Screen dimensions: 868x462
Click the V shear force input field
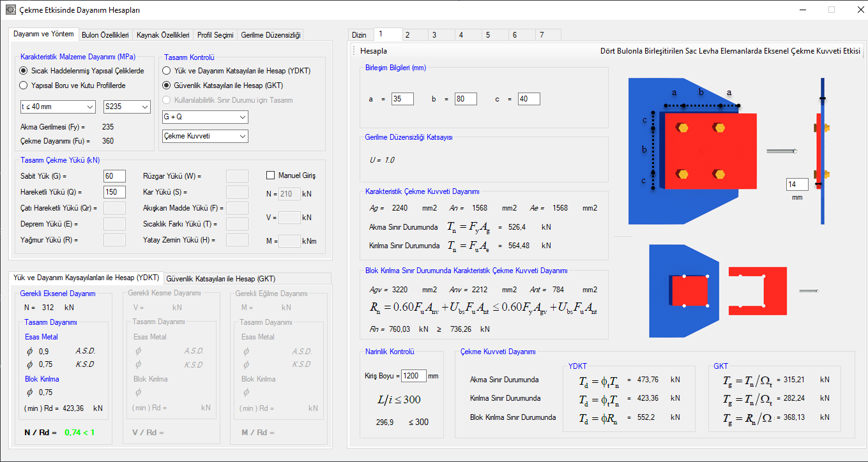289,218
